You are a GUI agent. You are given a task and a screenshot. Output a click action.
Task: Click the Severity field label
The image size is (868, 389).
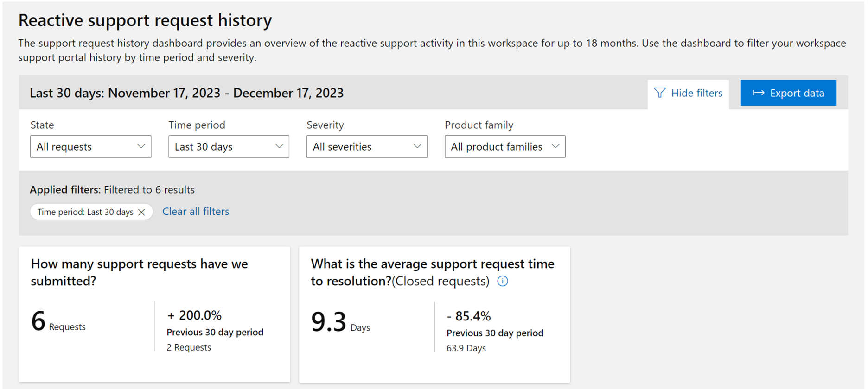325,125
